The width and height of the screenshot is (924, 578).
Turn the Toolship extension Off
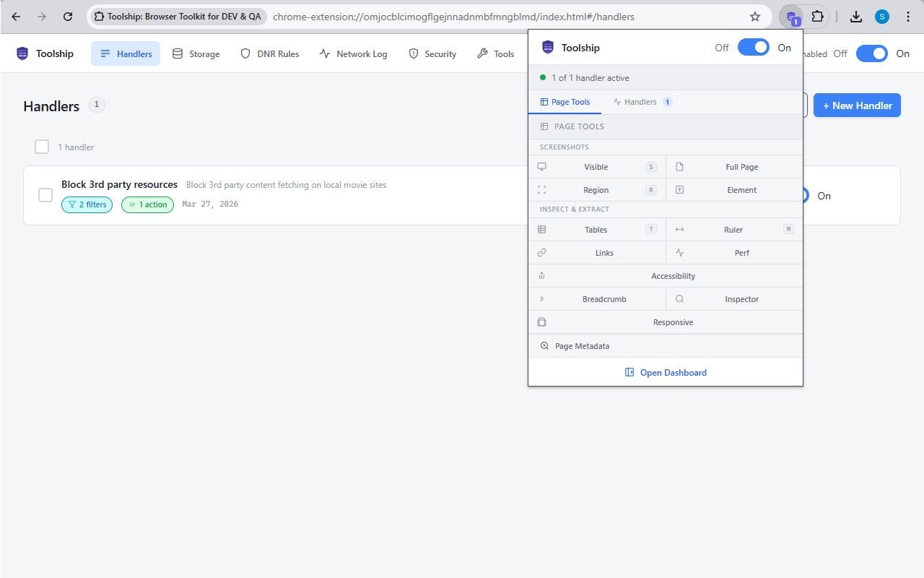click(x=753, y=47)
